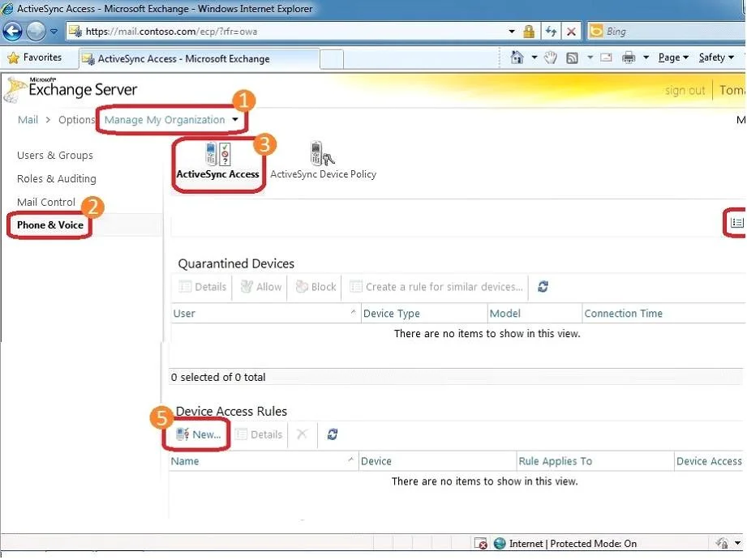Click the Options breadcrumb link
The height and width of the screenshot is (560, 747).
[76, 119]
